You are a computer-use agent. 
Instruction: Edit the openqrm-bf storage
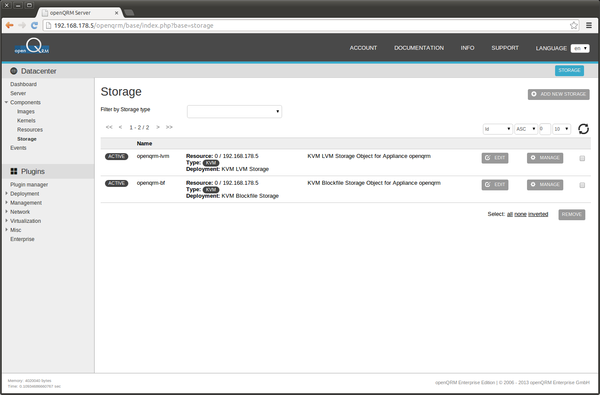point(495,185)
